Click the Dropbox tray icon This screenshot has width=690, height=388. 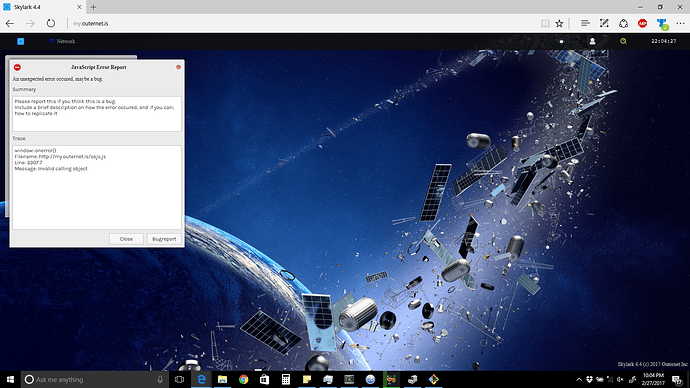[x=589, y=379]
